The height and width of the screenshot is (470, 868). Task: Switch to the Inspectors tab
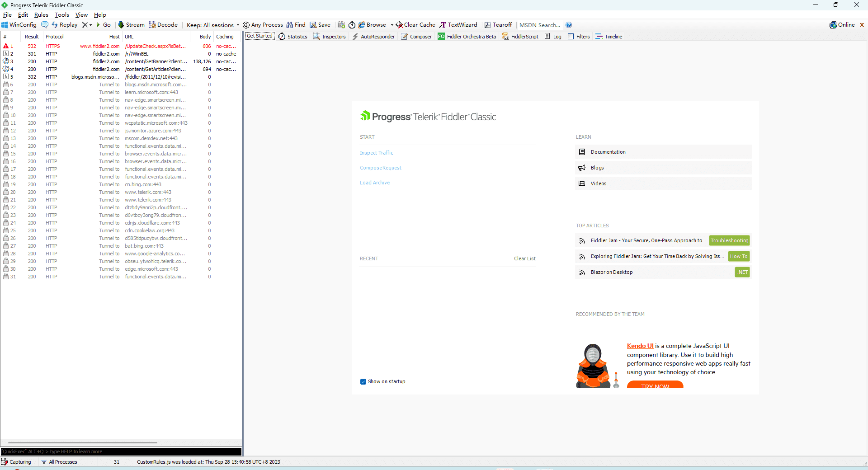329,37
